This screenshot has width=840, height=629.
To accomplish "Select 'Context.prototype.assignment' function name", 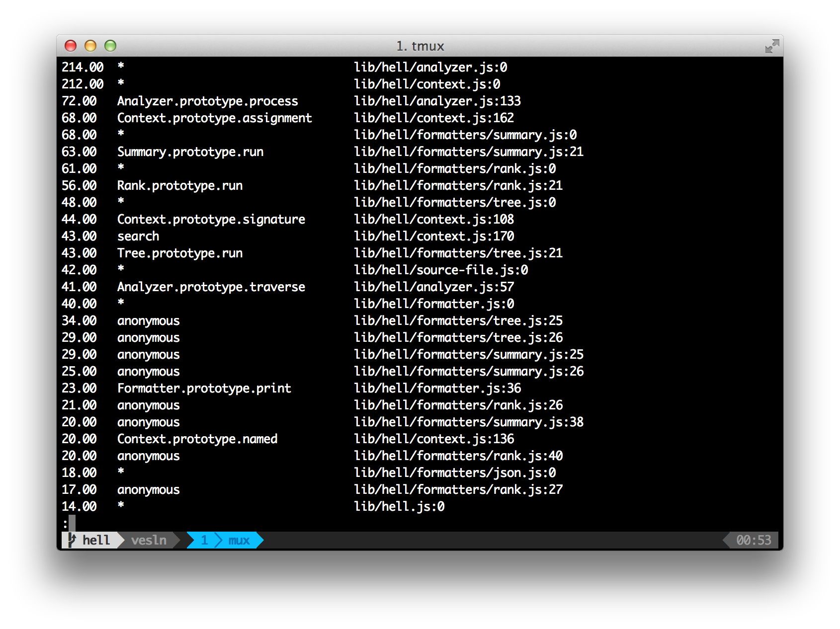I will 215,118.
